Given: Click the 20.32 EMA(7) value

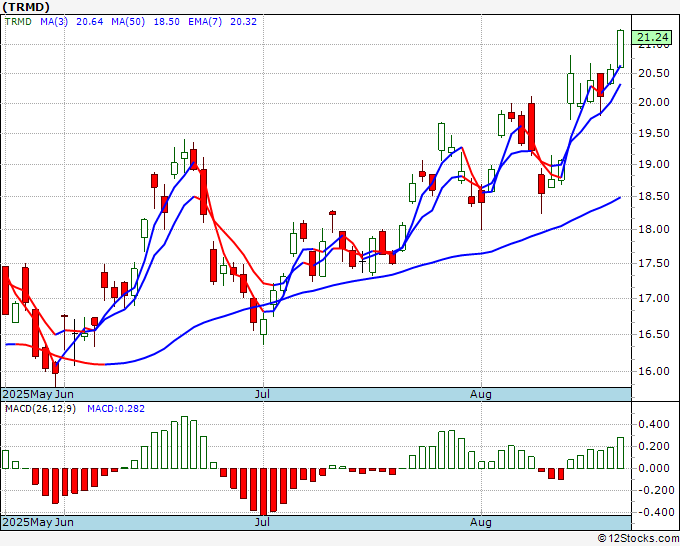Looking at the screenshot, I should pyautogui.click(x=244, y=22).
